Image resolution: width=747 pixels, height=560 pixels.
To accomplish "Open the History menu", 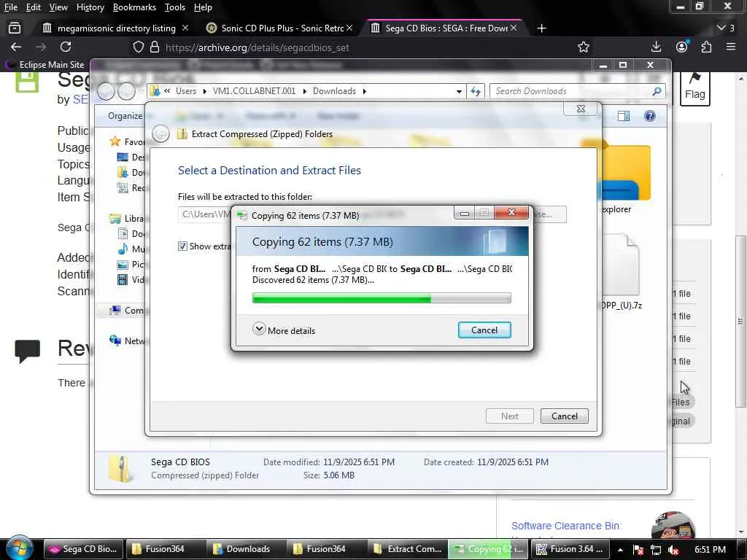I will click(90, 7).
